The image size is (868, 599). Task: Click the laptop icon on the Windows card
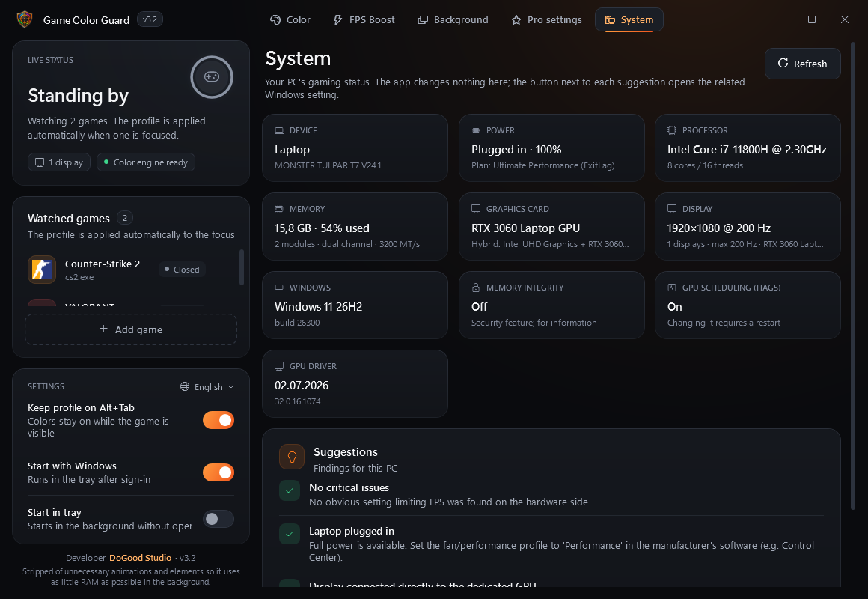[279, 288]
